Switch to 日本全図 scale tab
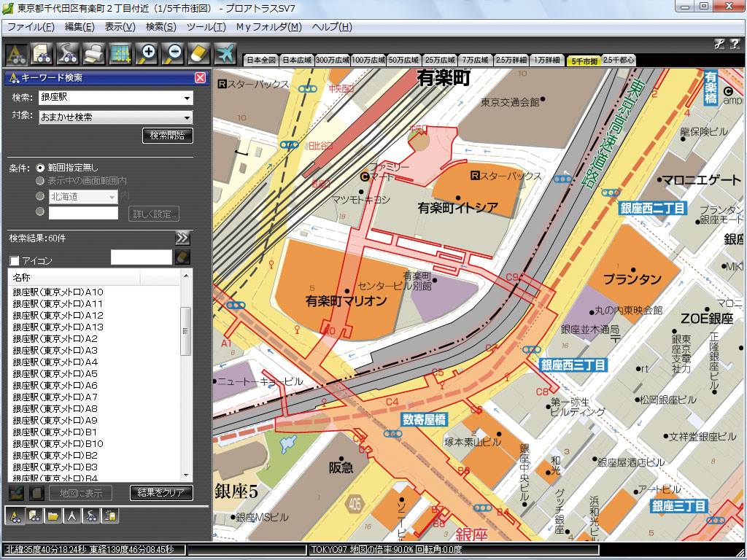Image resolution: width=747 pixels, height=560 pixels. (x=262, y=60)
